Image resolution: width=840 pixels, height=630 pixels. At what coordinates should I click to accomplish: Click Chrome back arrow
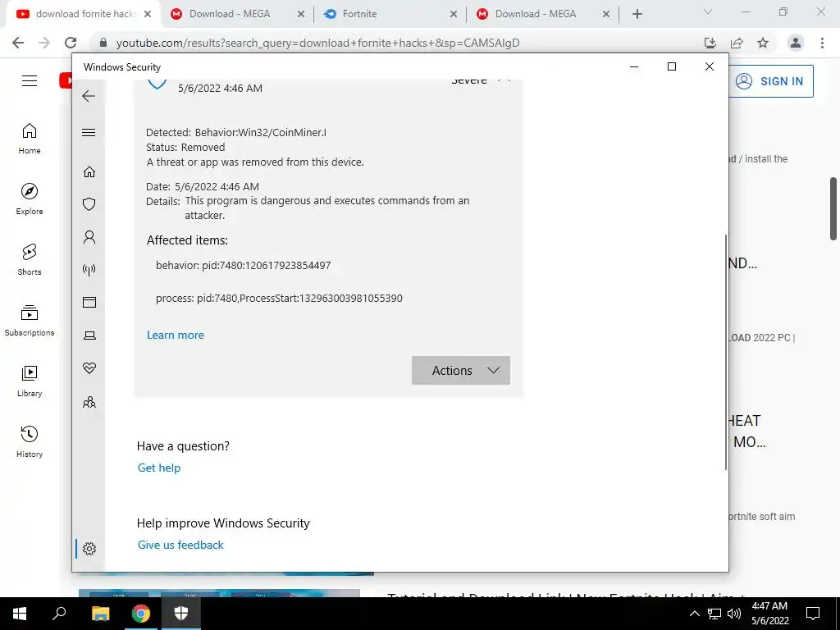pyautogui.click(x=18, y=43)
